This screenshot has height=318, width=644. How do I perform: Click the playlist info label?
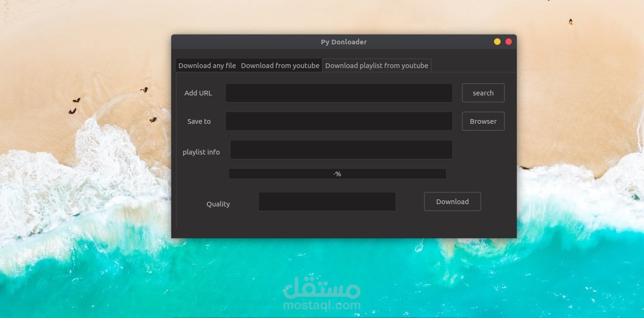pyautogui.click(x=201, y=152)
